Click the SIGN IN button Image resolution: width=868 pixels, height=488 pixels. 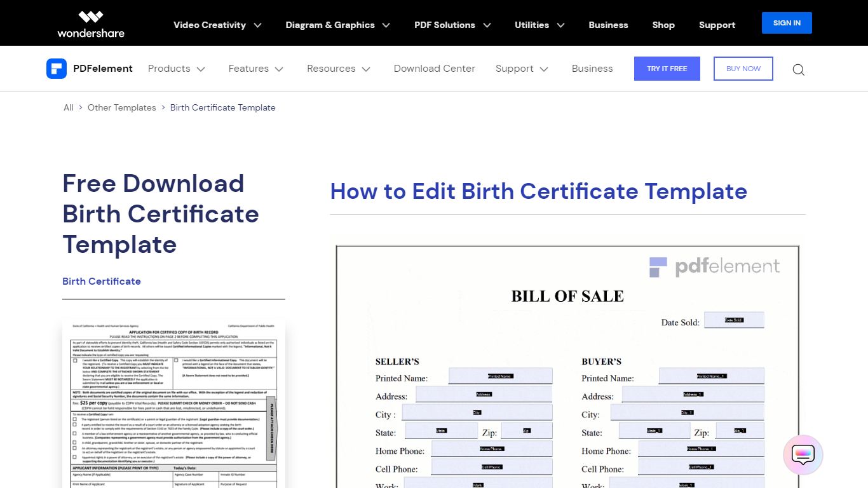[x=787, y=23]
